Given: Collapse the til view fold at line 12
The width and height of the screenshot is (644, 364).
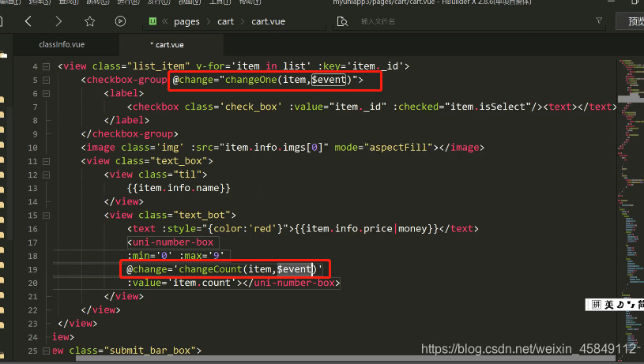Looking at the screenshot, I should pyautogui.click(x=47, y=174).
